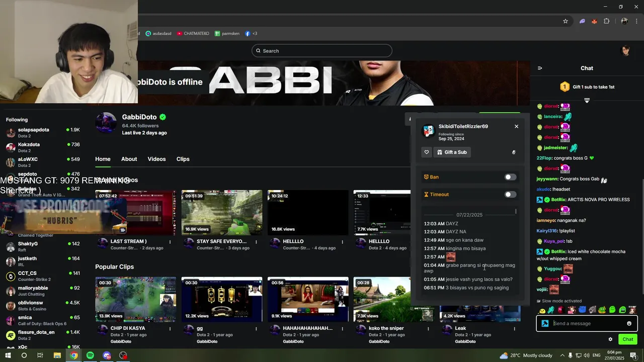Image resolution: width=644 pixels, height=362 pixels.
Task: Open options menu for the 10:24:12 HELLLLO video
Action: (x=342, y=242)
